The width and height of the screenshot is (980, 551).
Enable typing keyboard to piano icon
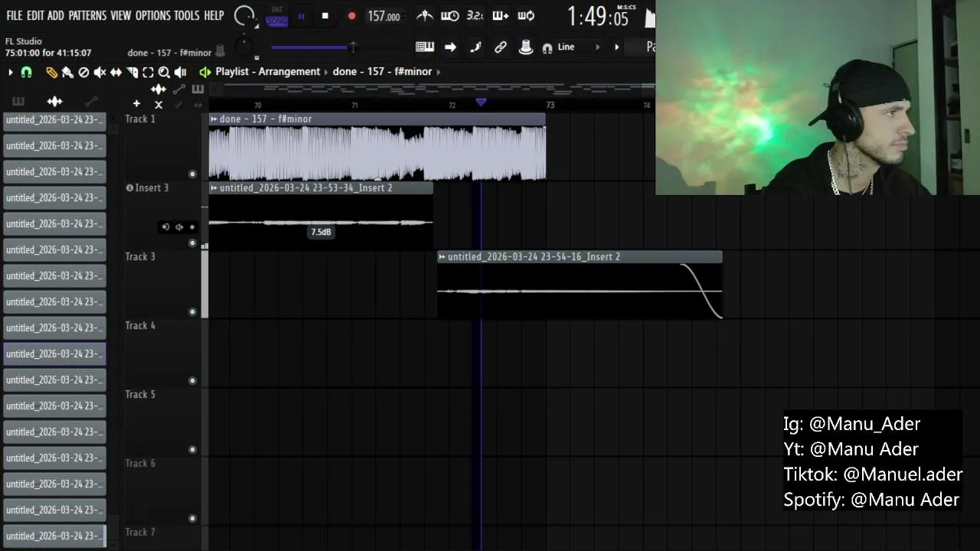click(425, 47)
